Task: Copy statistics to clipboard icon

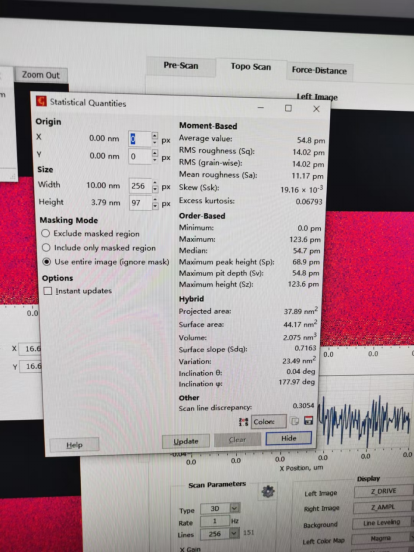Action: [x=295, y=421]
